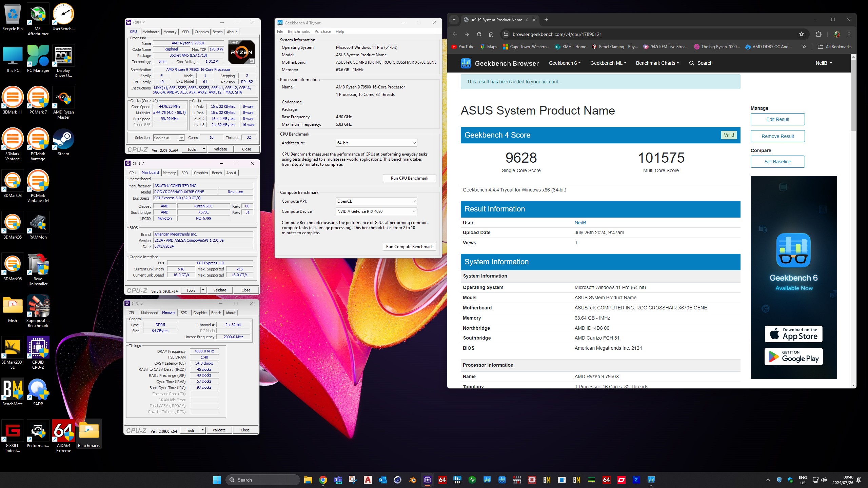Open the YouTube bookmark
Viewport: 868px width, 488px height.
[463, 47]
